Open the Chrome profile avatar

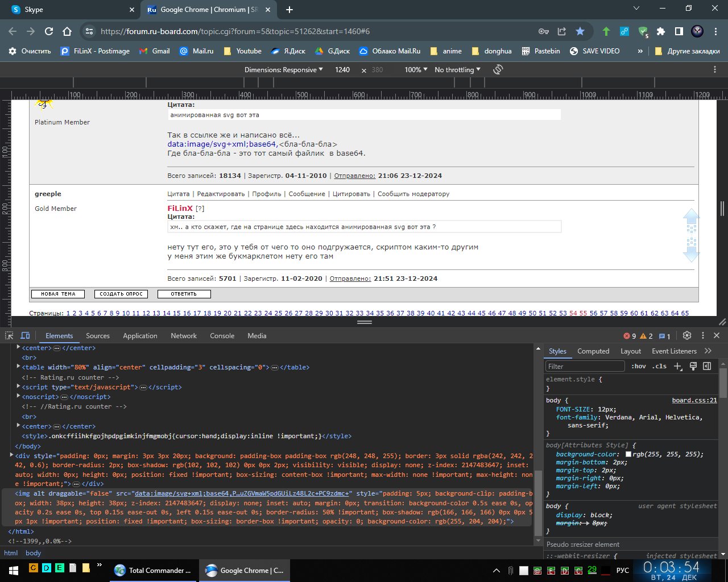[697, 31]
